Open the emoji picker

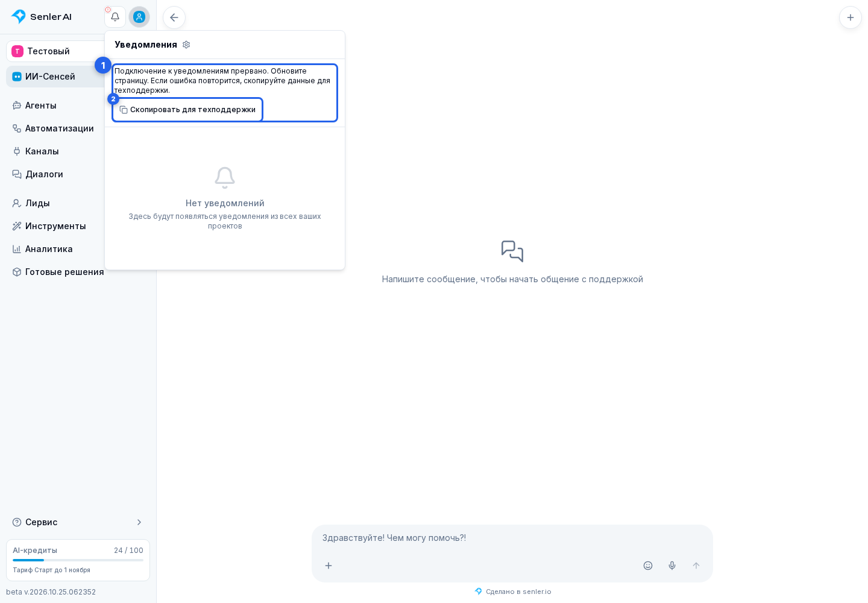pyautogui.click(x=648, y=566)
